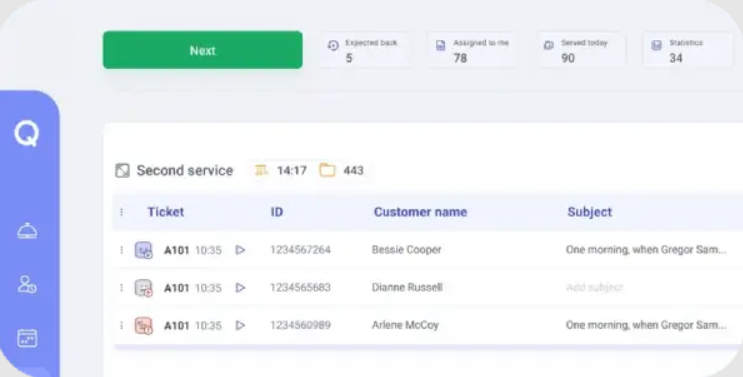Click the ticket status icon for Dianne Russell
Image resolution: width=743 pixels, height=377 pixels.
[144, 288]
